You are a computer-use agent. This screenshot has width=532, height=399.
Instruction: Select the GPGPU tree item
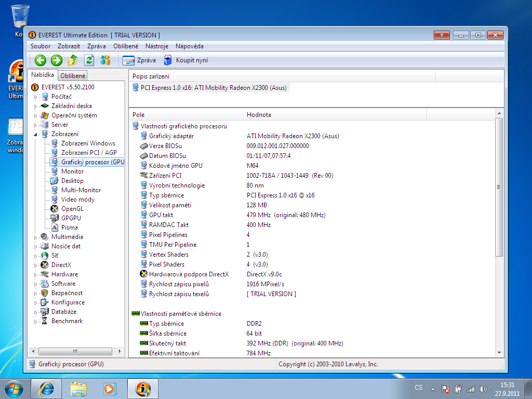(x=71, y=218)
